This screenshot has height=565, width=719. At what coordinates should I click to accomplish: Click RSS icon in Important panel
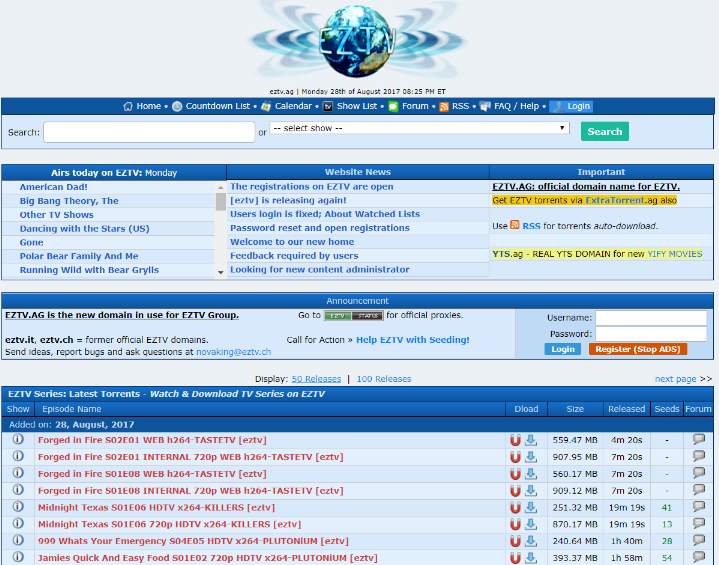[514, 225]
